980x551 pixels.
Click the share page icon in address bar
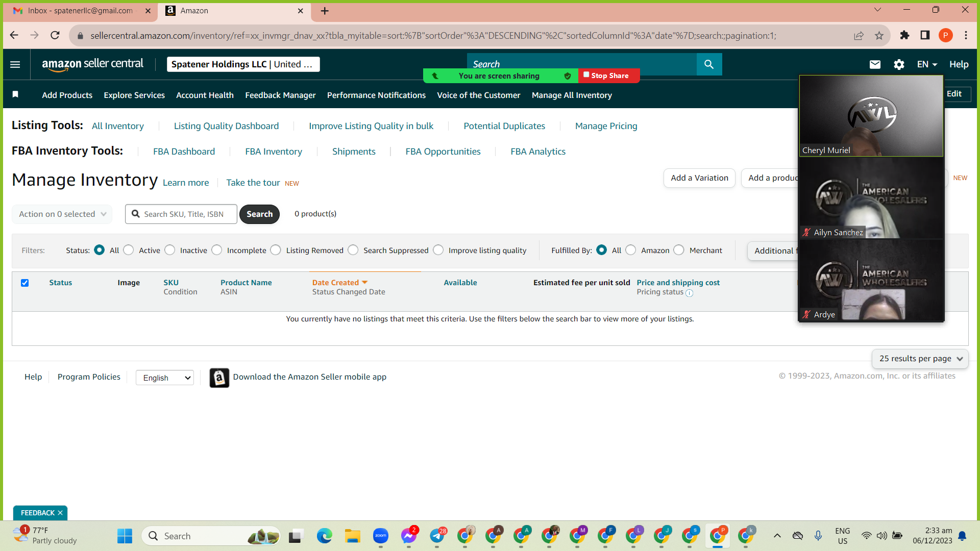(x=859, y=35)
